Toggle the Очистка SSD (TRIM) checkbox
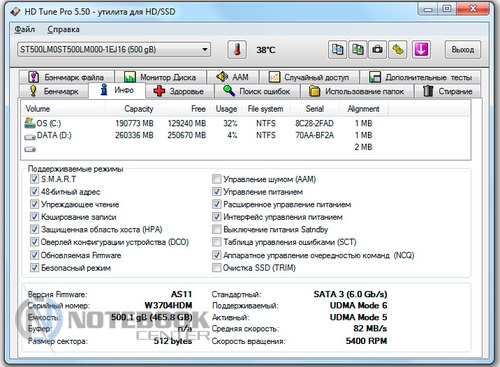The height and width of the screenshot is (367, 500). tap(216, 268)
